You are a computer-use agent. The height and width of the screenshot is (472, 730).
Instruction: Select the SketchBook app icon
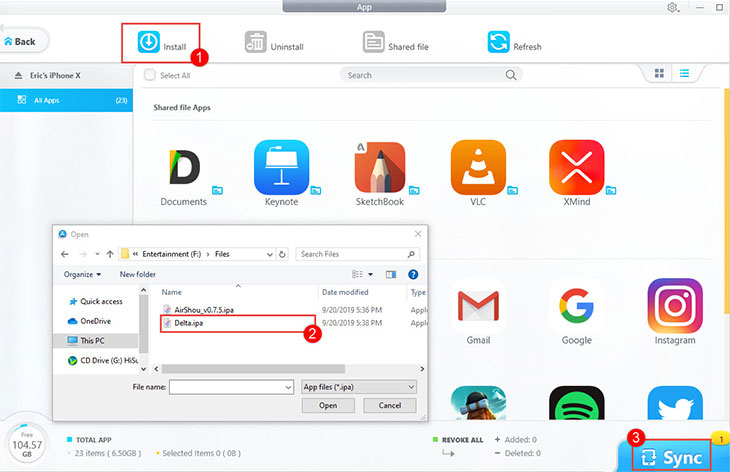point(380,167)
